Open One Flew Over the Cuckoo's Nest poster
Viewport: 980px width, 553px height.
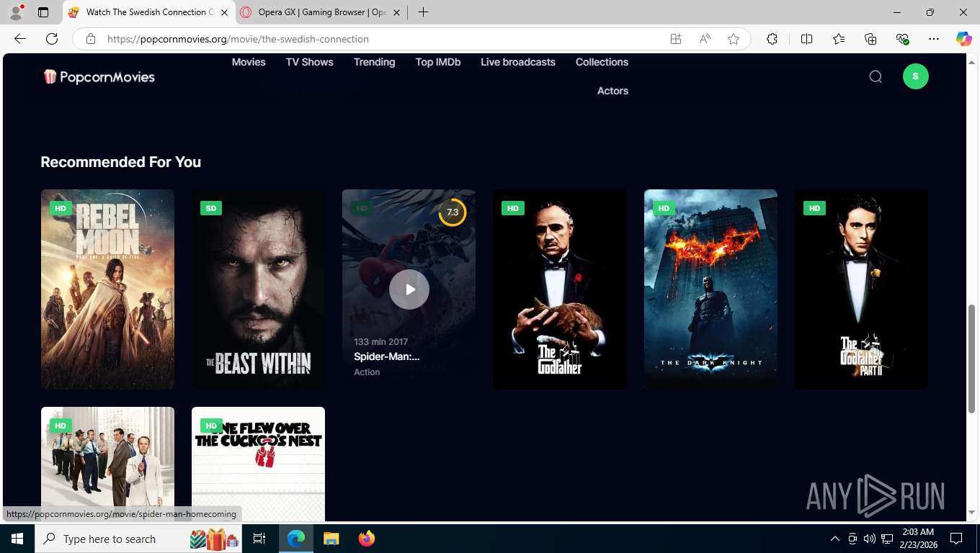click(x=258, y=464)
